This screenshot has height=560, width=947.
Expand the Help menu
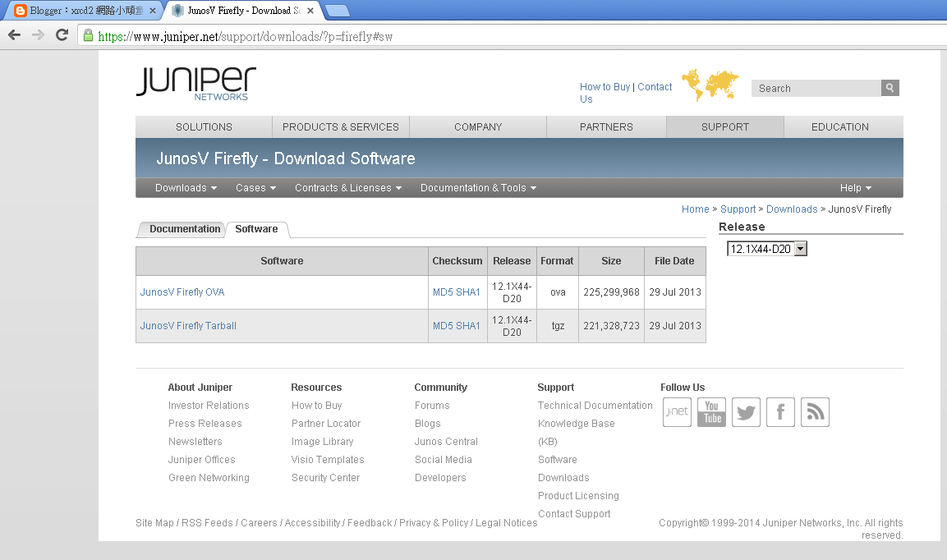pos(855,188)
